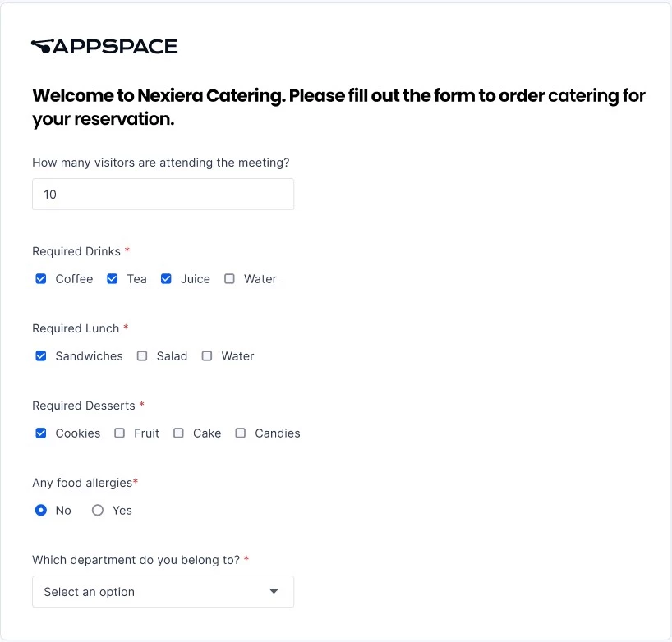Image resolution: width=672 pixels, height=642 pixels.
Task: Click the Select an option combo box
Action: [163, 591]
